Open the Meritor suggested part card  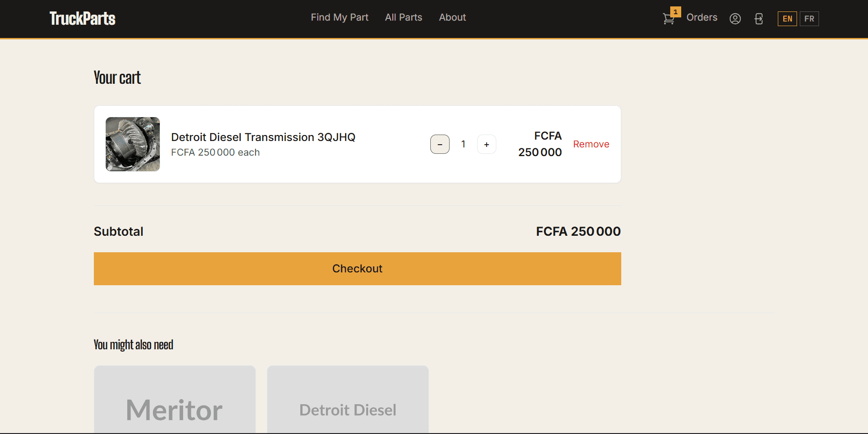(x=175, y=399)
